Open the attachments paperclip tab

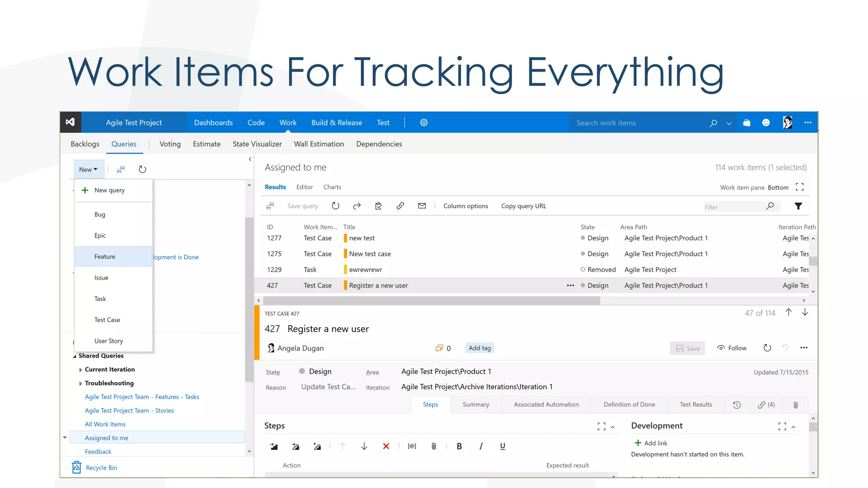coord(796,405)
